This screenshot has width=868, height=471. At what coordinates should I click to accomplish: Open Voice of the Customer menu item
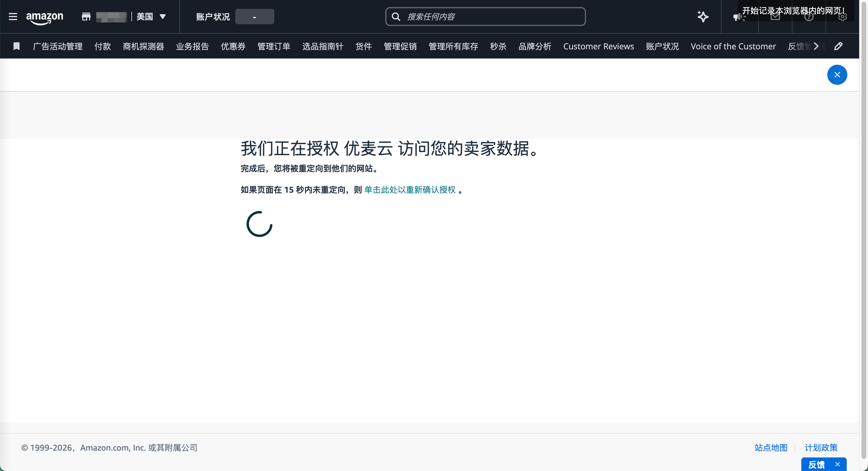pyautogui.click(x=733, y=46)
